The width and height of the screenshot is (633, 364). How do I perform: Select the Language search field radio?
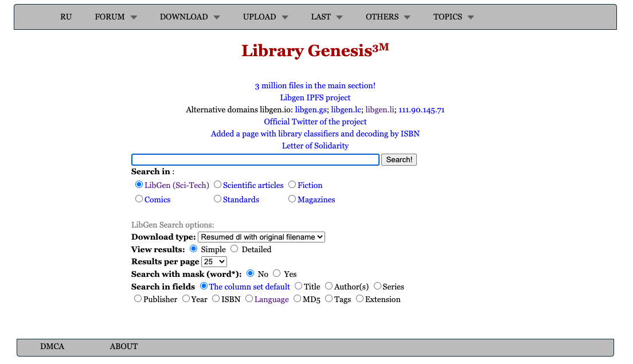(x=249, y=298)
